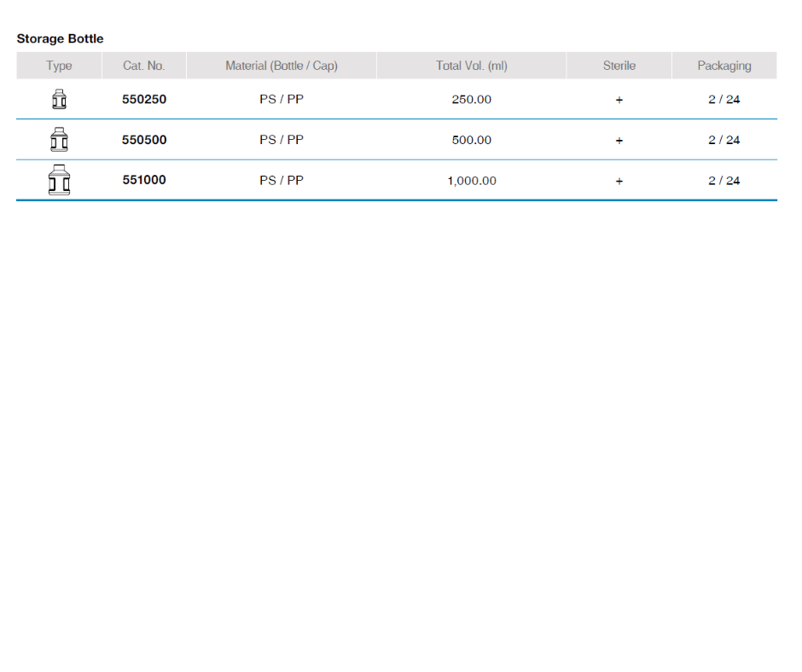Select catalog number 551000
The image size is (802, 672).
(144, 181)
